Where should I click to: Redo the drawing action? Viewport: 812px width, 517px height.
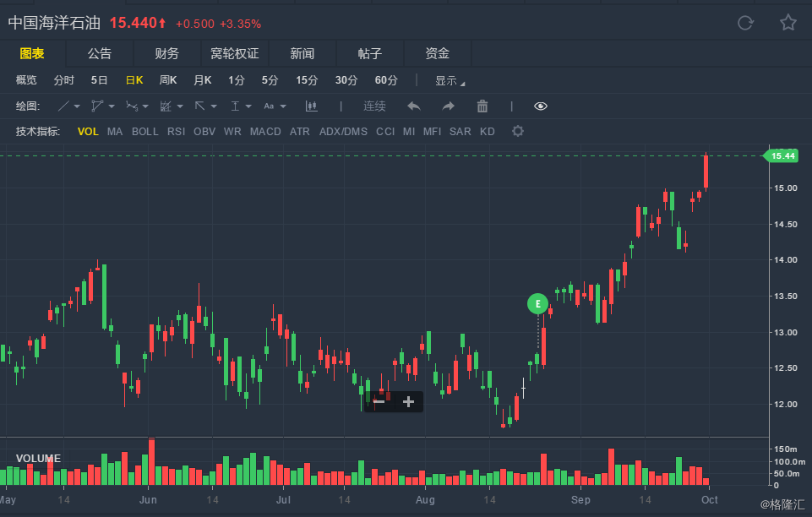448,106
